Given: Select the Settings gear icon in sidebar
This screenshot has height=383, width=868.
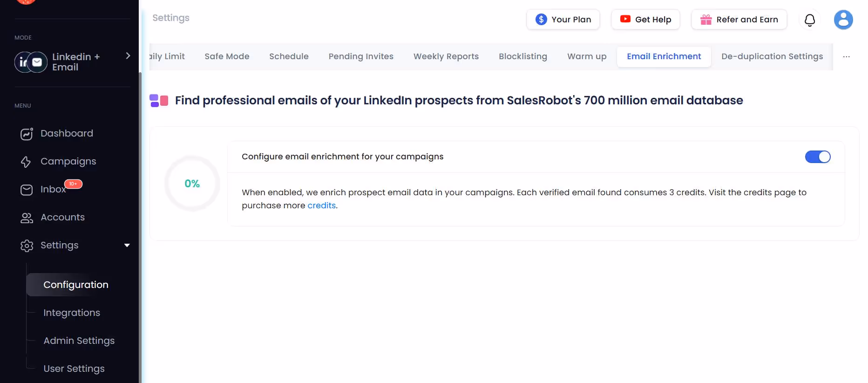Looking at the screenshot, I should pos(27,246).
